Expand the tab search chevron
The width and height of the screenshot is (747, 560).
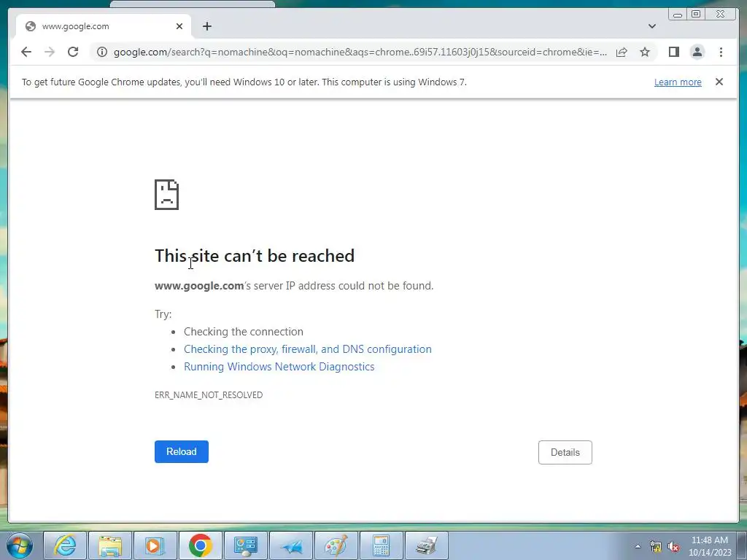point(652,26)
